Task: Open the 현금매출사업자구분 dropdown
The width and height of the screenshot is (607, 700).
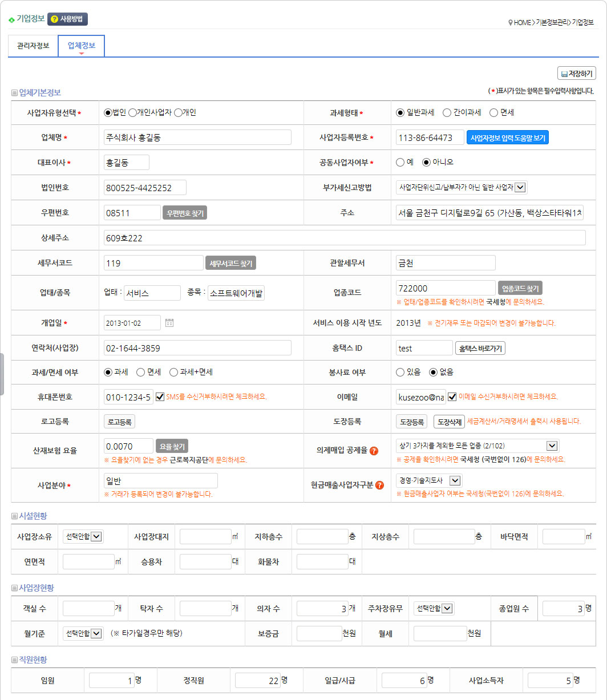Action: 429,480
